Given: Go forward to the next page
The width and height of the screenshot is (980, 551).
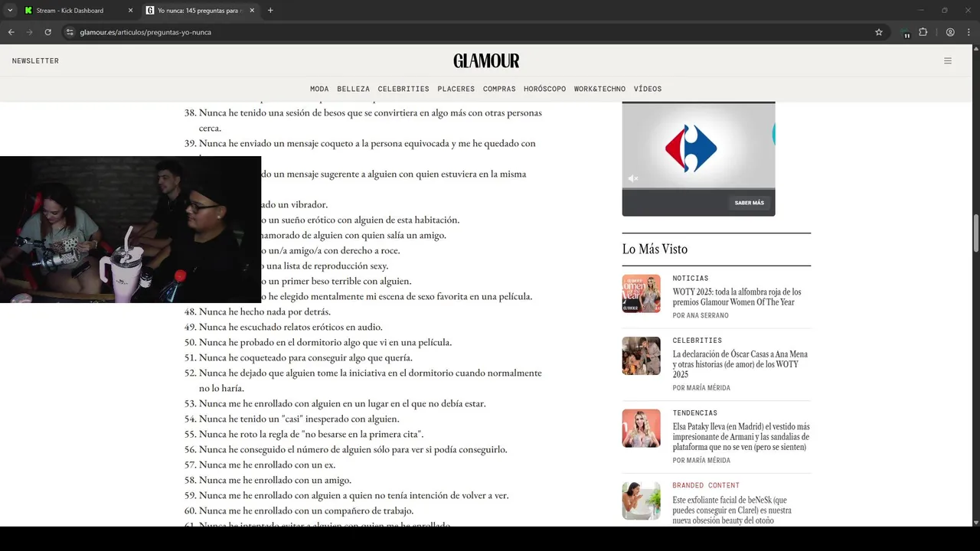Looking at the screenshot, I should pyautogui.click(x=30, y=32).
